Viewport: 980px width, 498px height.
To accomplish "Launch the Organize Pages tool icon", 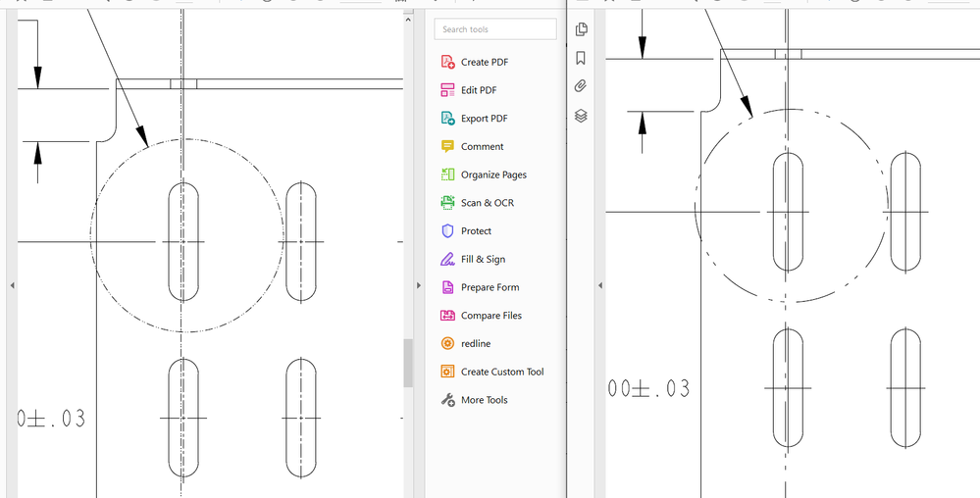I will click(447, 174).
